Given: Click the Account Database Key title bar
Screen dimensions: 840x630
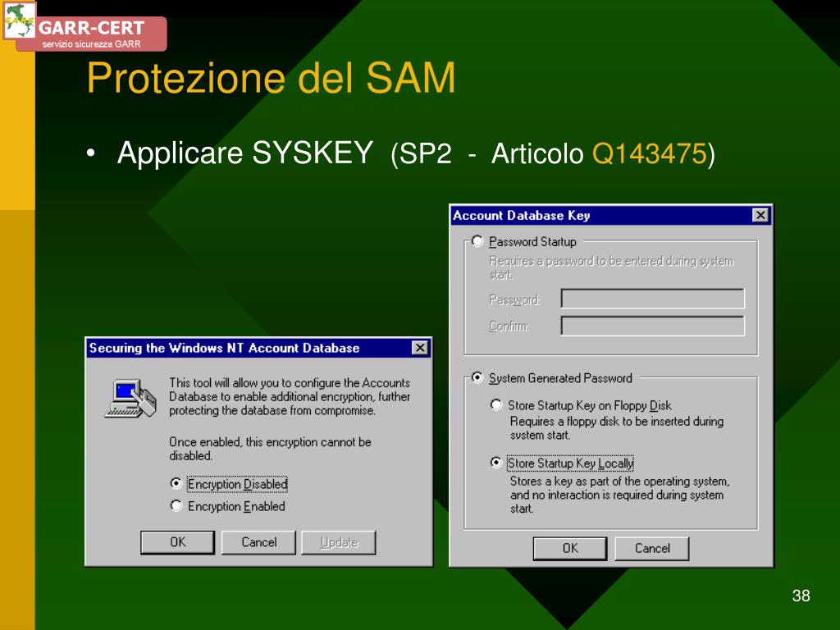Looking at the screenshot, I should pyautogui.click(x=600, y=216).
